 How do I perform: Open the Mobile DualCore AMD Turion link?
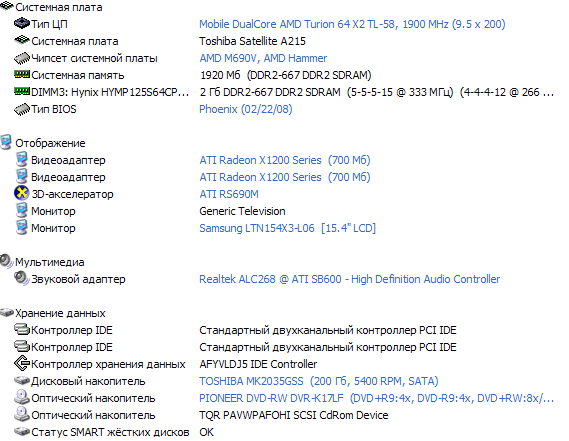pyautogui.click(x=352, y=24)
